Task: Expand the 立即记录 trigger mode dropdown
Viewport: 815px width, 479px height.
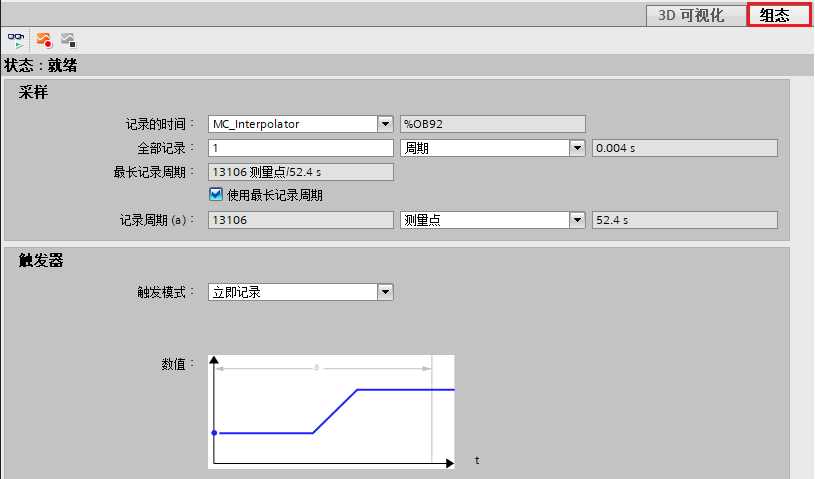Action: 385,292
